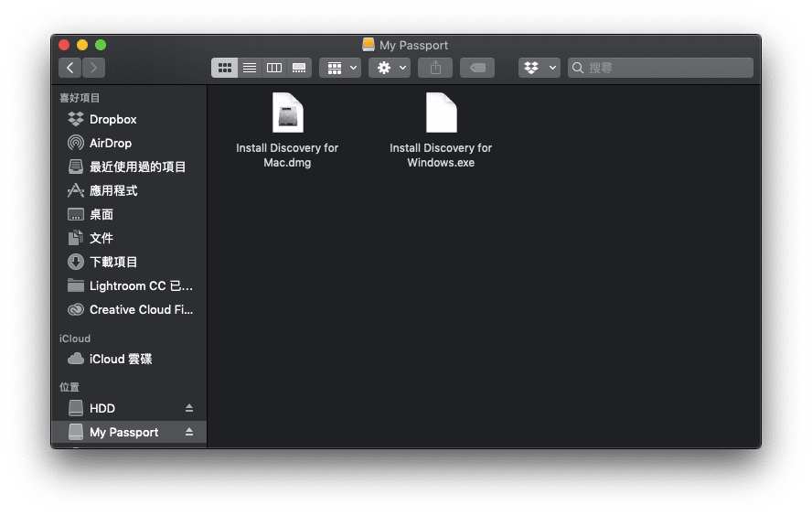This screenshot has height=516, width=812.
Task: Go back with the left arrow
Action: click(69, 68)
